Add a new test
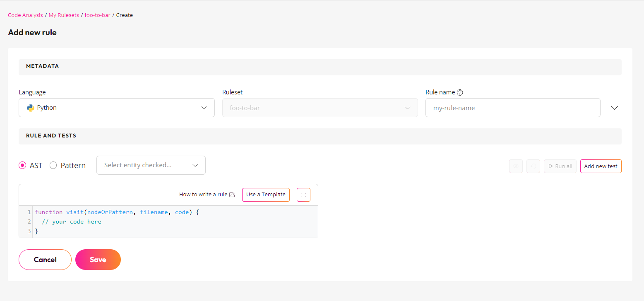This screenshot has width=644, height=301. click(x=601, y=166)
